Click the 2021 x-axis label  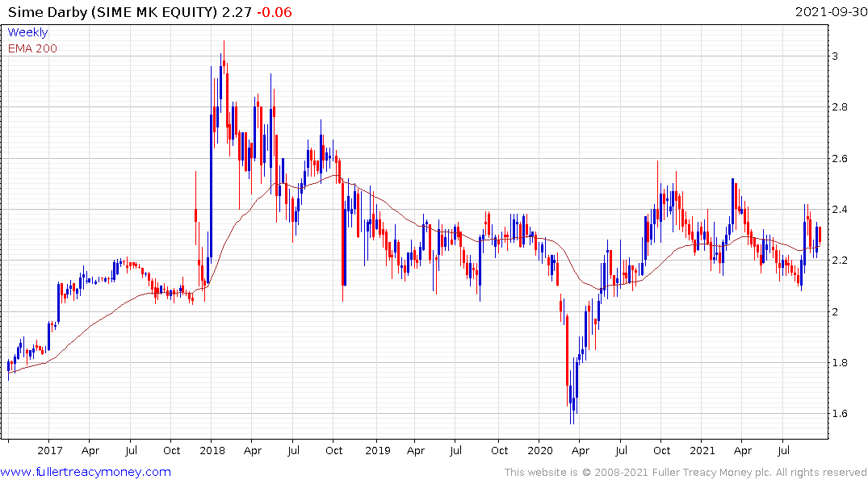[702, 451]
